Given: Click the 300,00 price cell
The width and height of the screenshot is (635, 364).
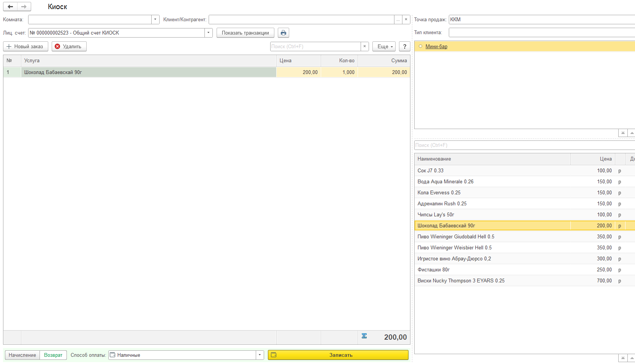Looking at the screenshot, I should [x=593, y=258].
